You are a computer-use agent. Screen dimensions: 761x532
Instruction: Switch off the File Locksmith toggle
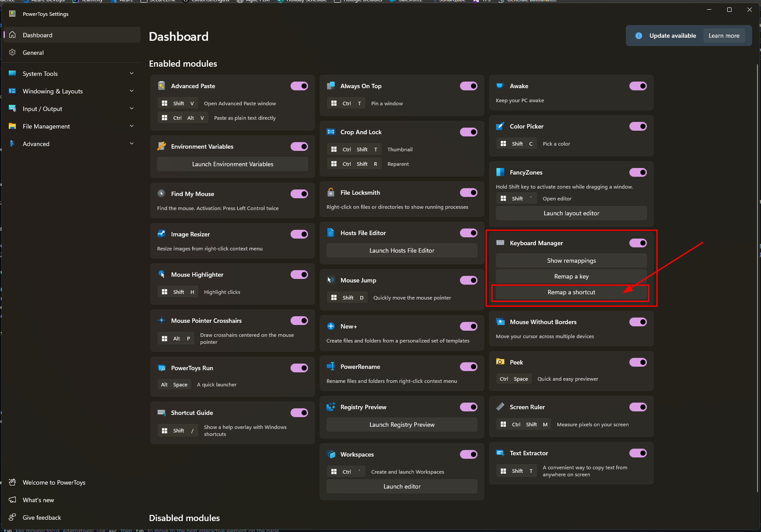pos(469,193)
